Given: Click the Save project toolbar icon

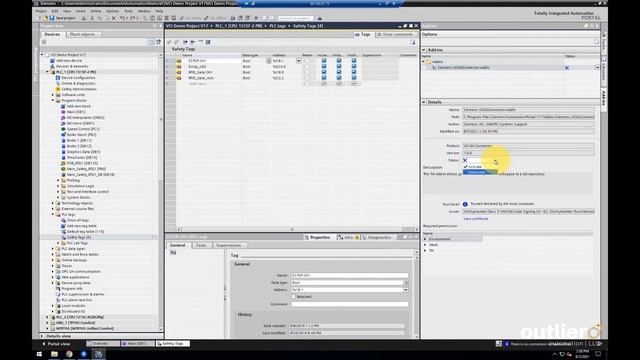Looking at the screenshot, I should 52,18.
